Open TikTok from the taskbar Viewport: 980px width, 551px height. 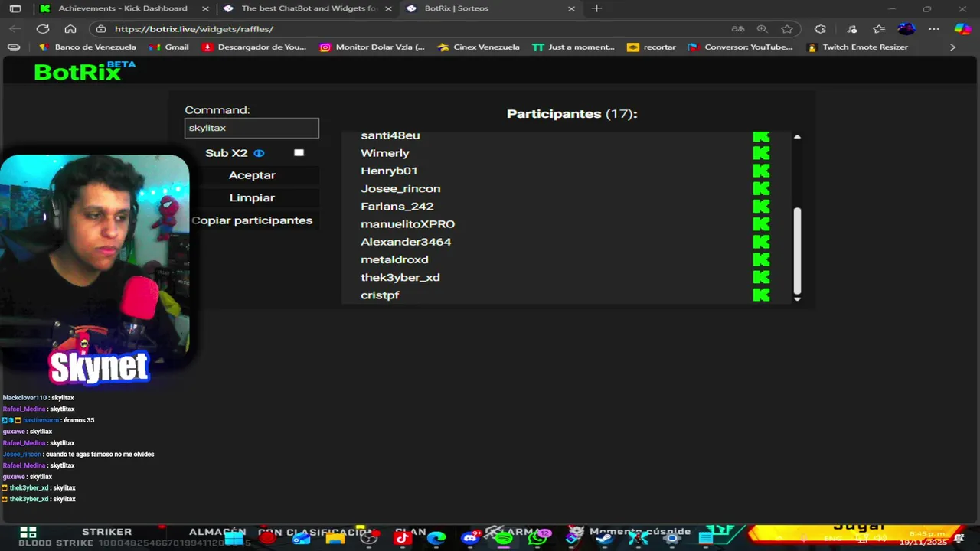tap(403, 538)
